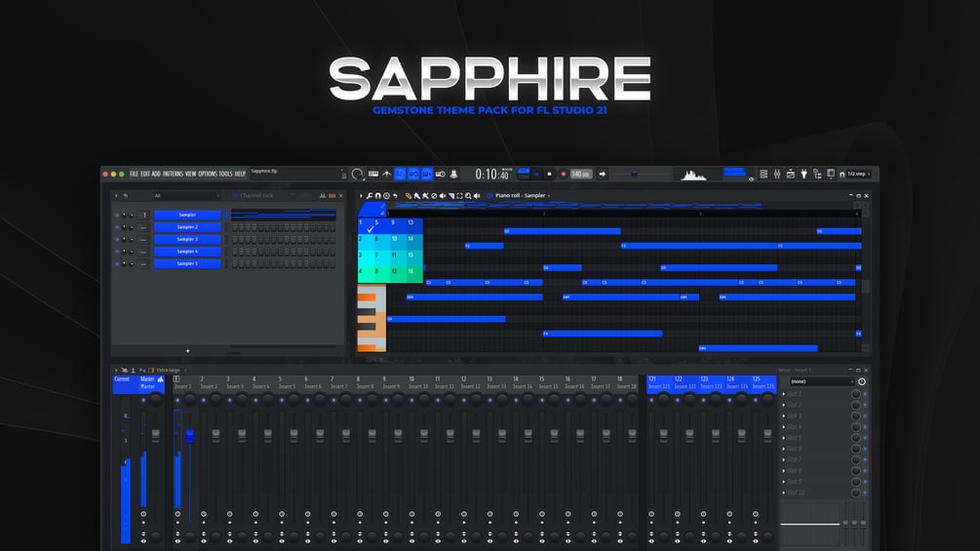Mute the Sampler 5 channel
Viewport: 980px width, 551px height.
coord(117,263)
